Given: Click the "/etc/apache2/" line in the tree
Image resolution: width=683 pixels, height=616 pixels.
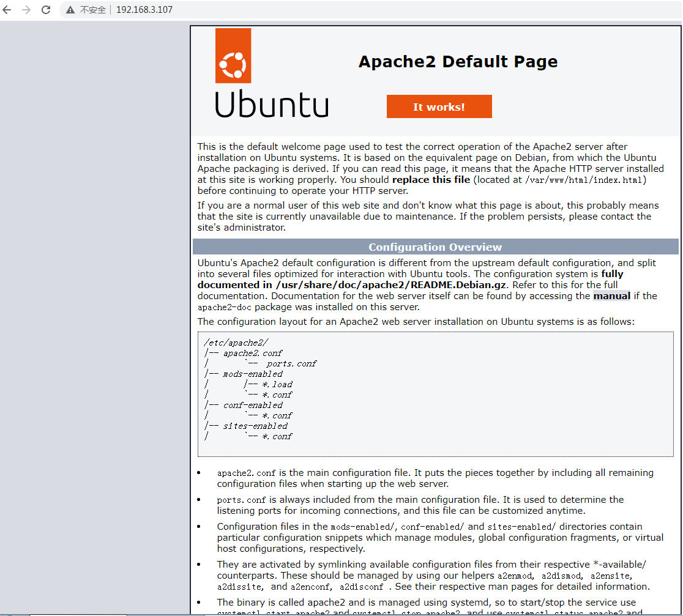Looking at the screenshot, I should tap(236, 343).
